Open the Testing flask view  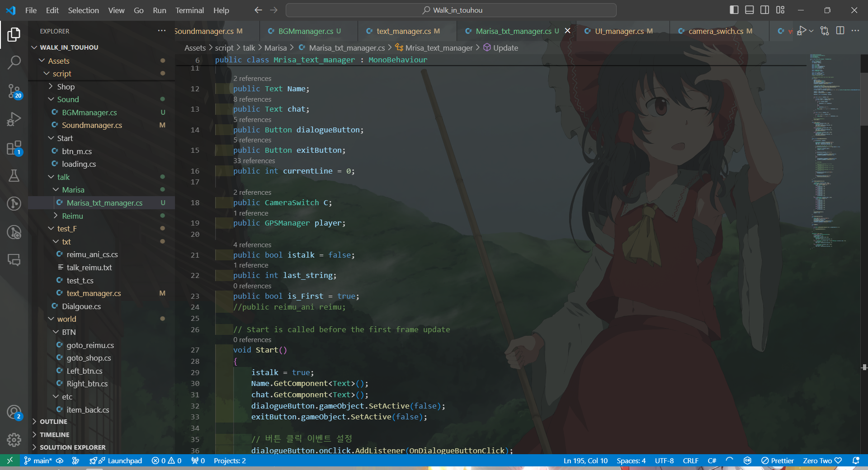14,176
